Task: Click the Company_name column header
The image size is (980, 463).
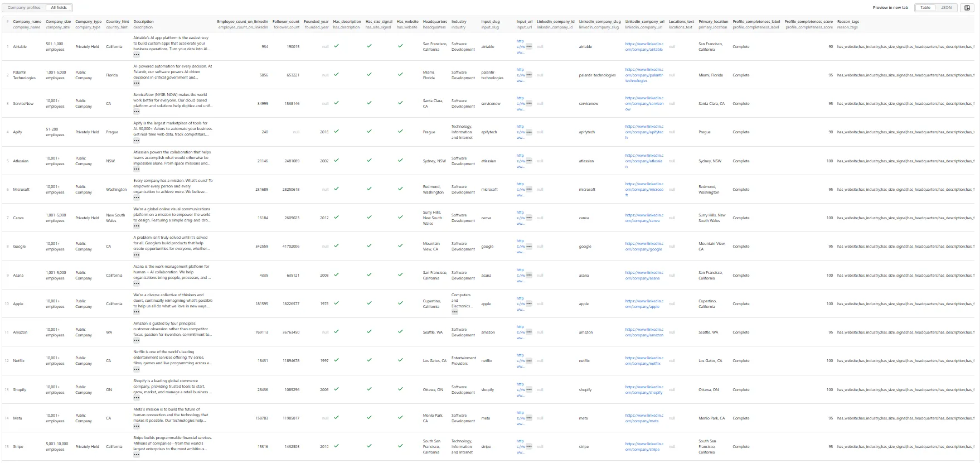Action: pos(27,24)
